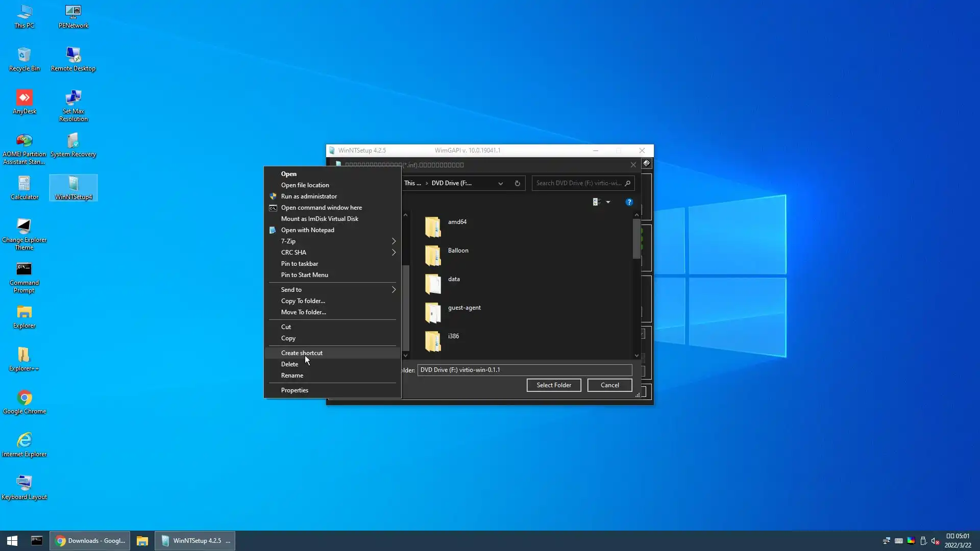Image resolution: width=980 pixels, height=551 pixels.
Task: Choose Run as administrator
Action: 309,196
